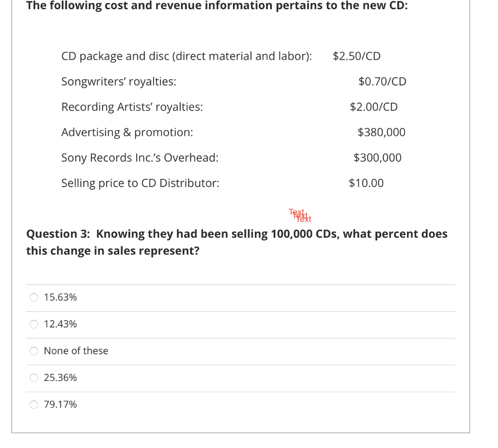Click the 79.17% answer label text
This screenshot has width=498, height=448.
60,404
